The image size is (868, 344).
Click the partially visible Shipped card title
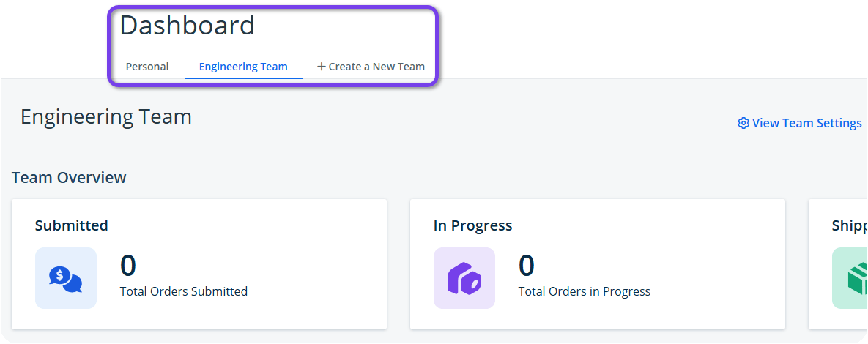[x=850, y=225]
